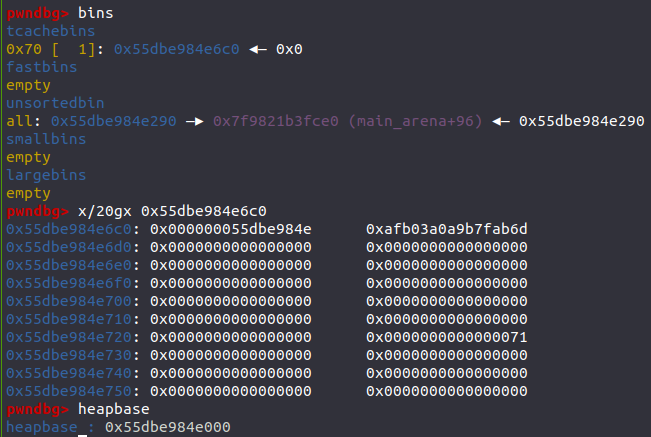Click the trailing 0x55dbe984e290 back pointer
The height and width of the screenshot is (437, 651).
click(582, 121)
